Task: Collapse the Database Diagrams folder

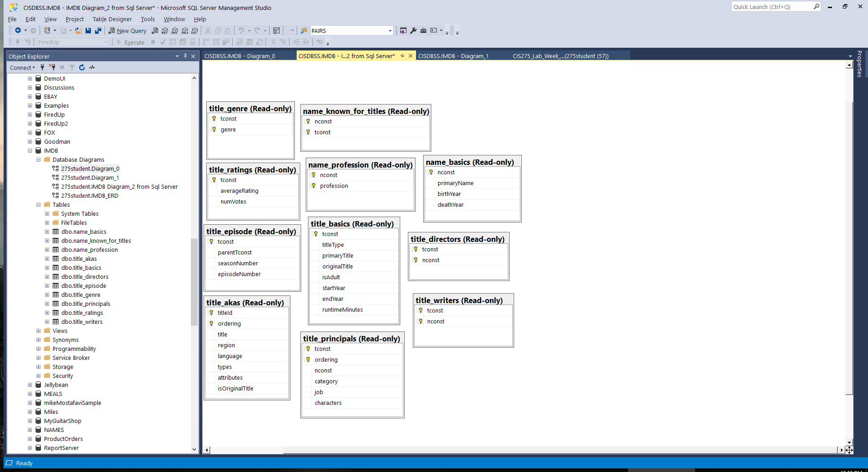Action: pyautogui.click(x=39, y=160)
